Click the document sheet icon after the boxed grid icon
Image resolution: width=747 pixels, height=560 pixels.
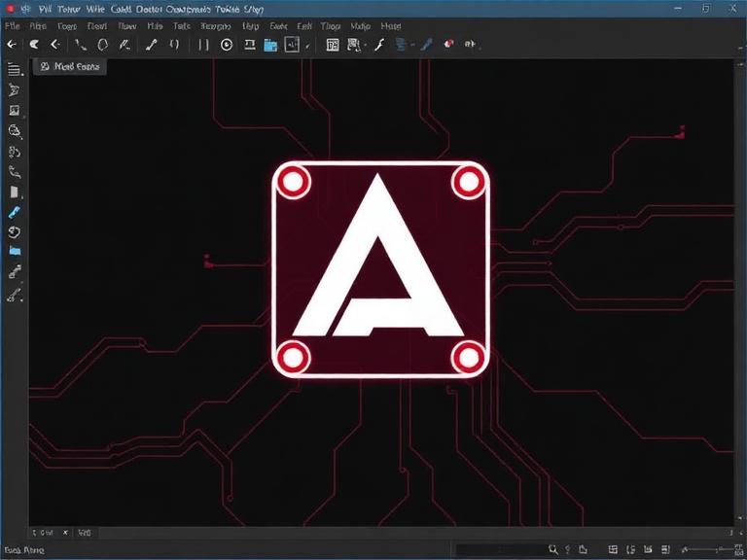point(353,45)
